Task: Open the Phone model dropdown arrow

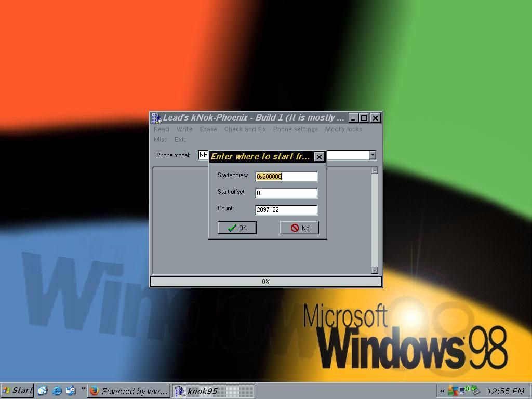Action: [373, 155]
